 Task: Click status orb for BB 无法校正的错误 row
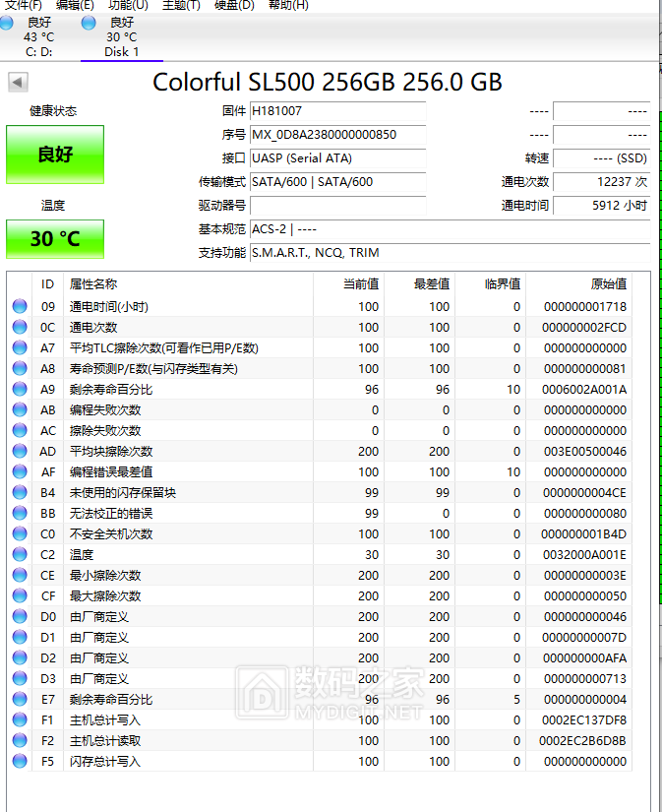[x=20, y=514]
